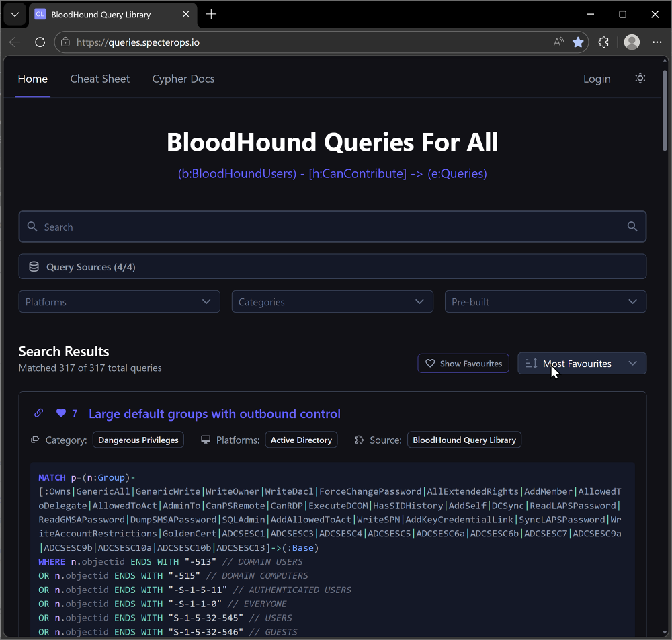Open the Large default groups with outbound control query
Screen dimensions: 672x640
pos(214,413)
